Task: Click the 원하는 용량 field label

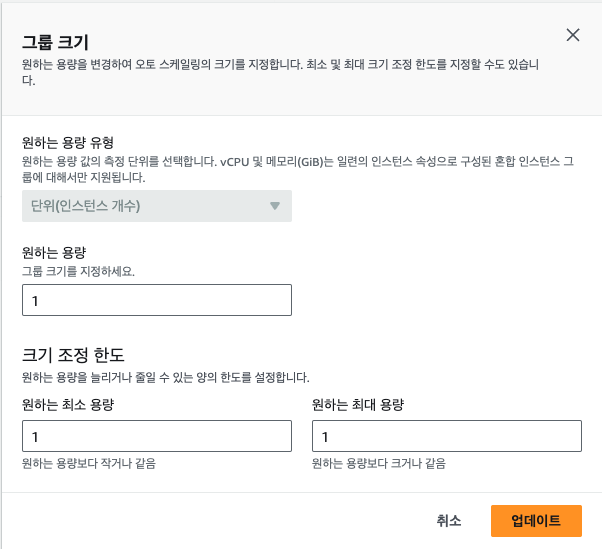Action: 54,253
